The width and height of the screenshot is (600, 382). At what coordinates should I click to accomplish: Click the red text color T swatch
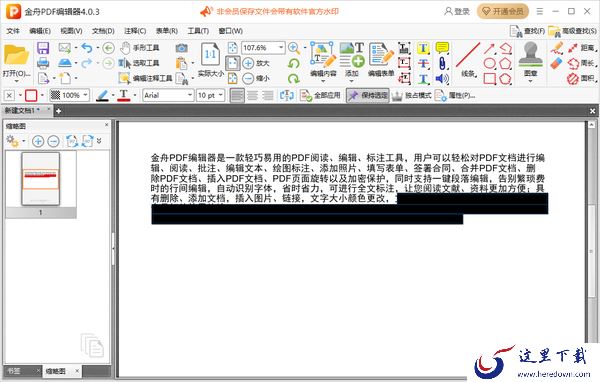coord(124,95)
